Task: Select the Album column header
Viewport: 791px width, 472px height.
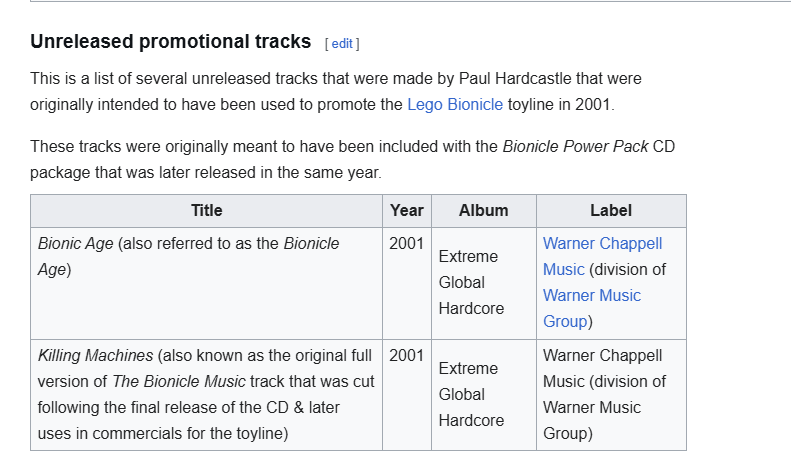Action: coord(483,210)
